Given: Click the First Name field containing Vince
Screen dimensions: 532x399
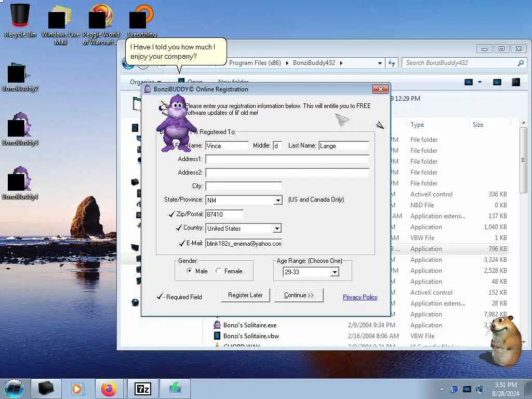Looking at the screenshot, I should coord(227,145).
